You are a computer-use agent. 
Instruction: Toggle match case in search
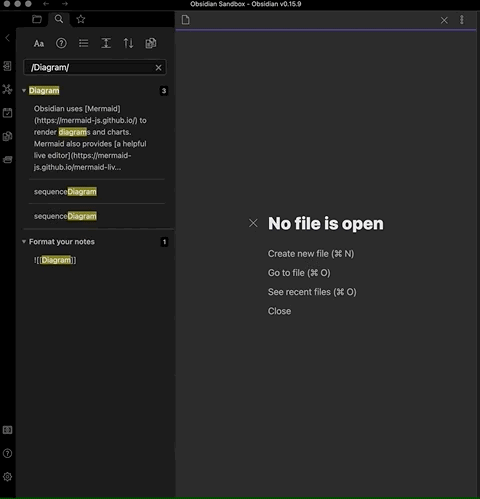coord(39,43)
